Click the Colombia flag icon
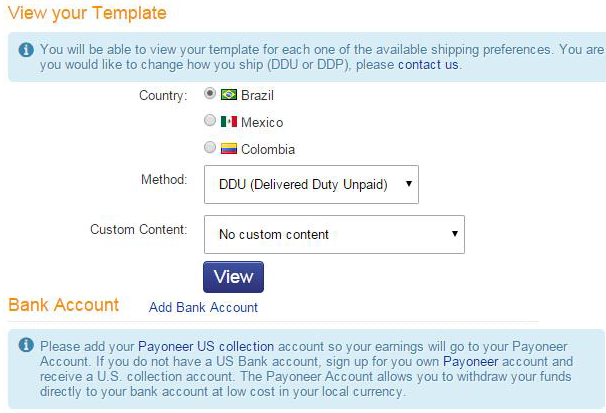This screenshot has width=606, height=413. [229, 149]
